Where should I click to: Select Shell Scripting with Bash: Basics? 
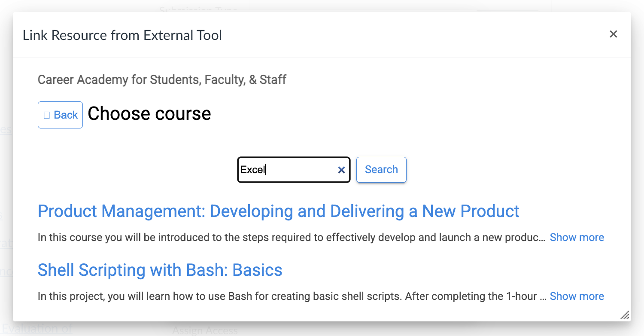[x=160, y=270]
